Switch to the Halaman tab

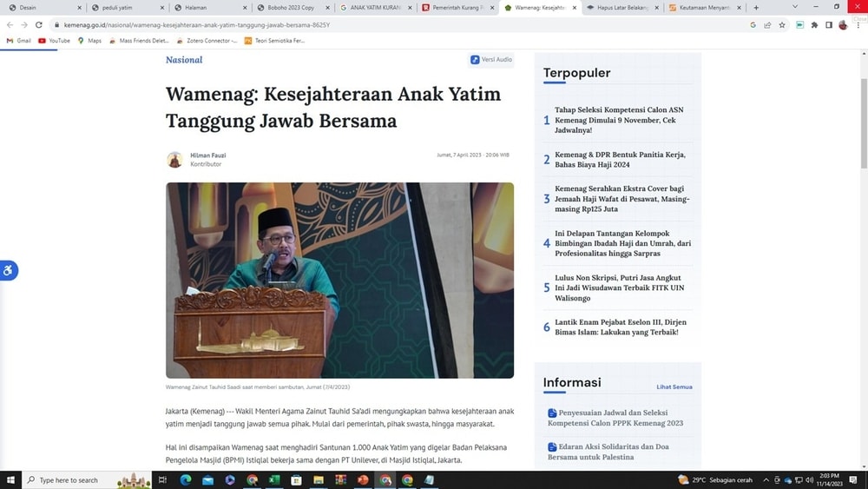pos(208,8)
